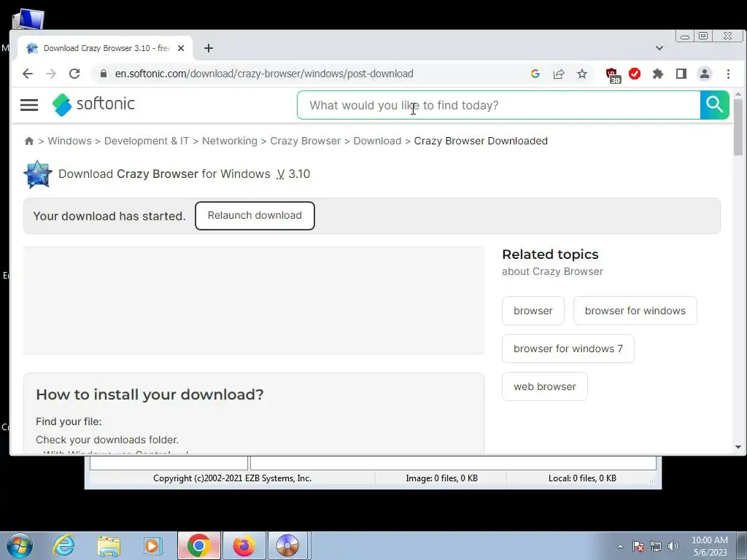
Task: Go to home via breadcrumb house icon
Action: tap(29, 141)
